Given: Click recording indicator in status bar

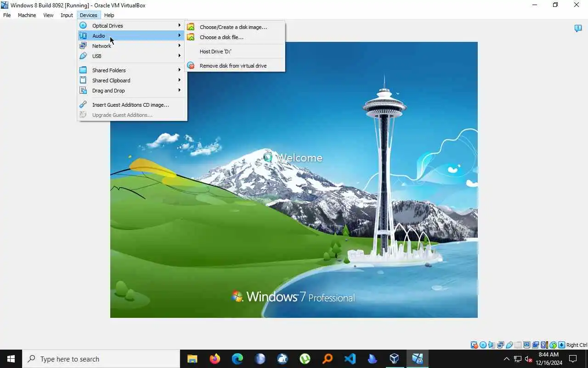Looking at the screenshot, I should pyautogui.click(x=535, y=345).
